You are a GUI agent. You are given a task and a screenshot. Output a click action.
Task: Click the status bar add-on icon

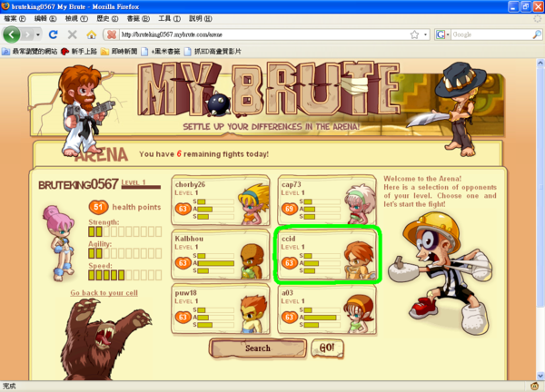click(535, 386)
